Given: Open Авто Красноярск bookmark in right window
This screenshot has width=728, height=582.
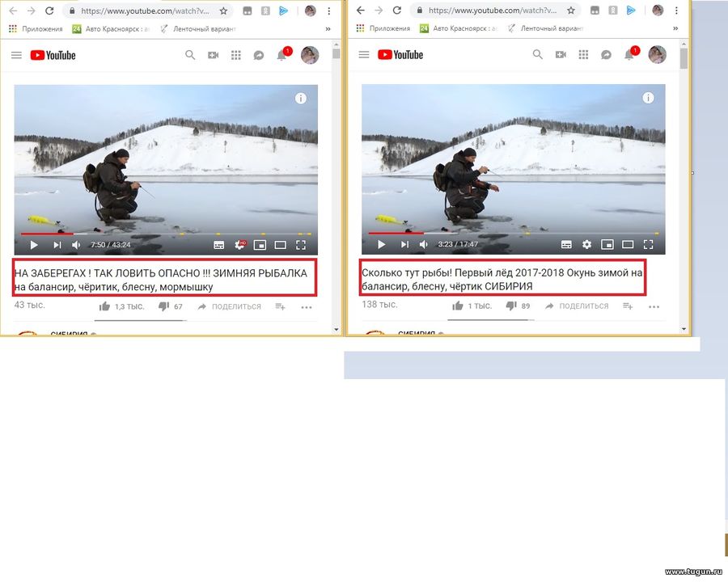Looking at the screenshot, I should [459, 28].
